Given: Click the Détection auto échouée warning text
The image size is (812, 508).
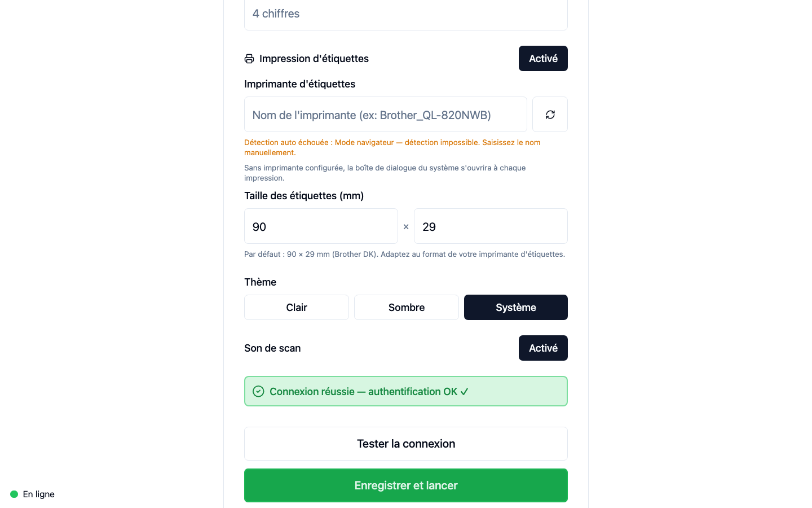Looking at the screenshot, I should [x=392, y=147].
